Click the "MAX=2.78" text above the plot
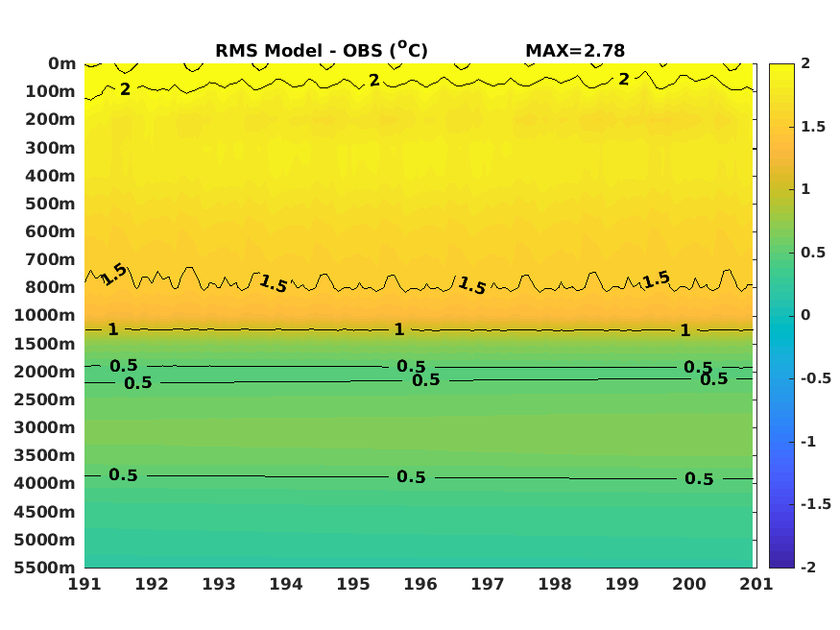This screenshot has height=630, width=840. pyautogui.click(x=575, y=51)
